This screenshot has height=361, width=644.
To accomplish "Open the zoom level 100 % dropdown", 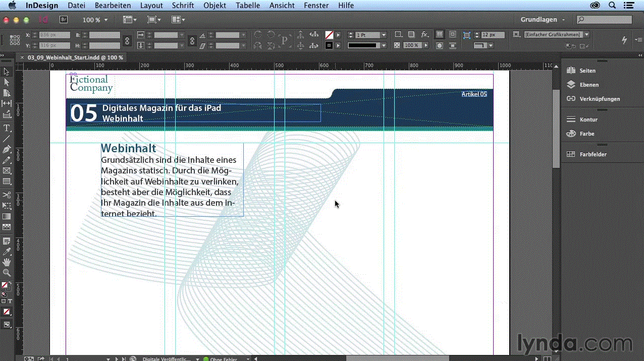I will (x=95, y=20).
